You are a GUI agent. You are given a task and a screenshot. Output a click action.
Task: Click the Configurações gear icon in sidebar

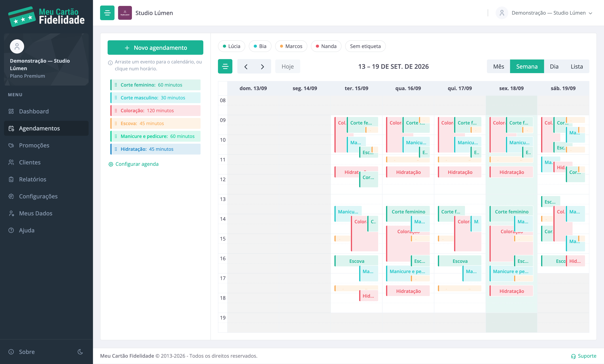[11, 196]
